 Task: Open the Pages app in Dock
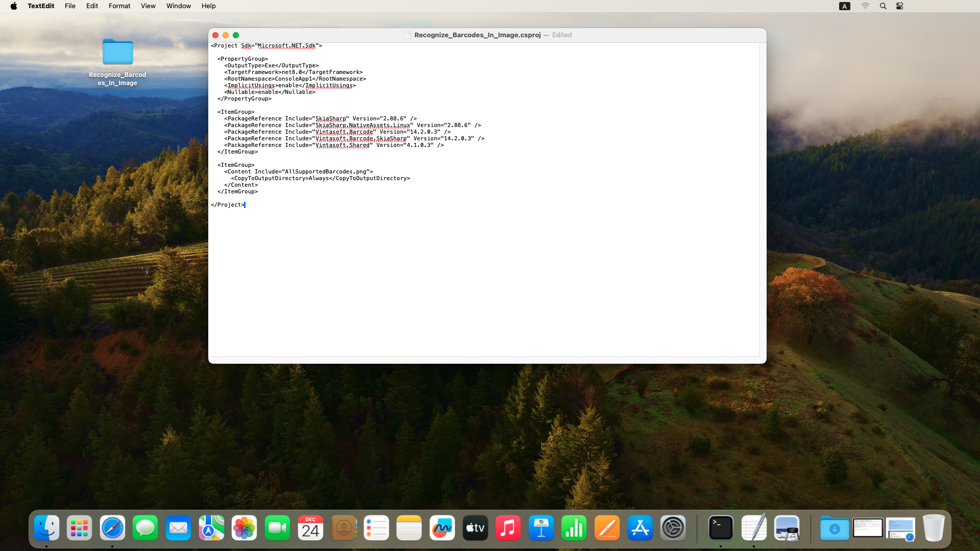coord(607,528)
